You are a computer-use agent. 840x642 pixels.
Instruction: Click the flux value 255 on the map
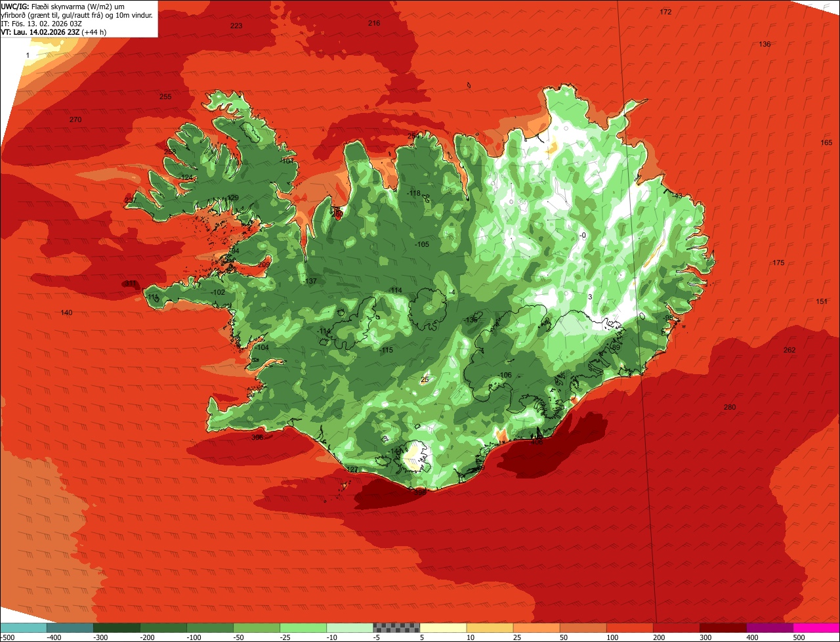pyautogui.click(x=165, y=96)
